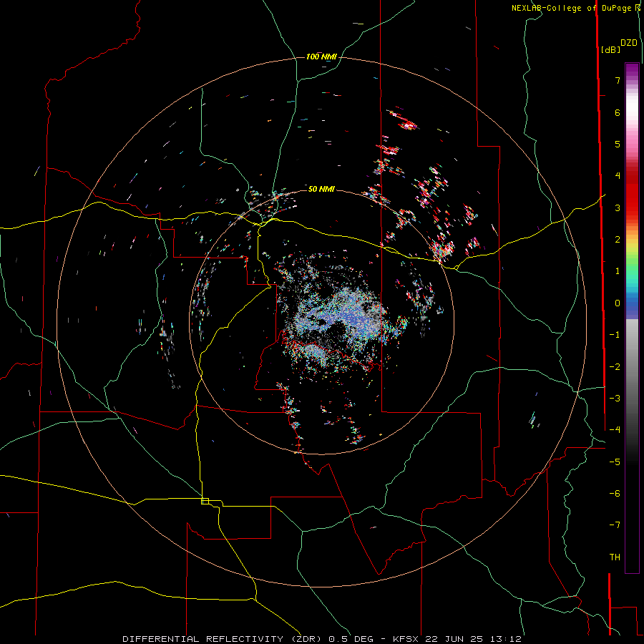Click the -3 value on color scale
Viewport: 644px width, 644px height.
click(615, 399)
